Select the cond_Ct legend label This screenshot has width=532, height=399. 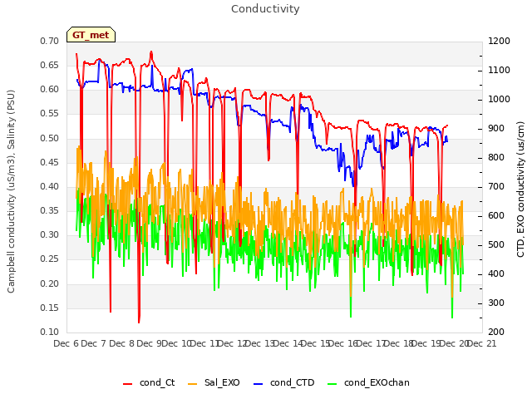[x=157, y=382]
